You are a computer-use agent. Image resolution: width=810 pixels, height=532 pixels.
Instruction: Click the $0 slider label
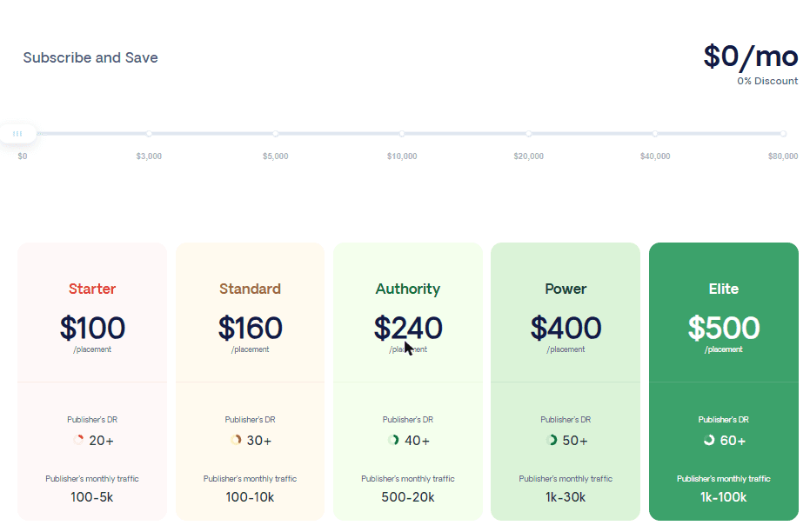click(23, 156)
